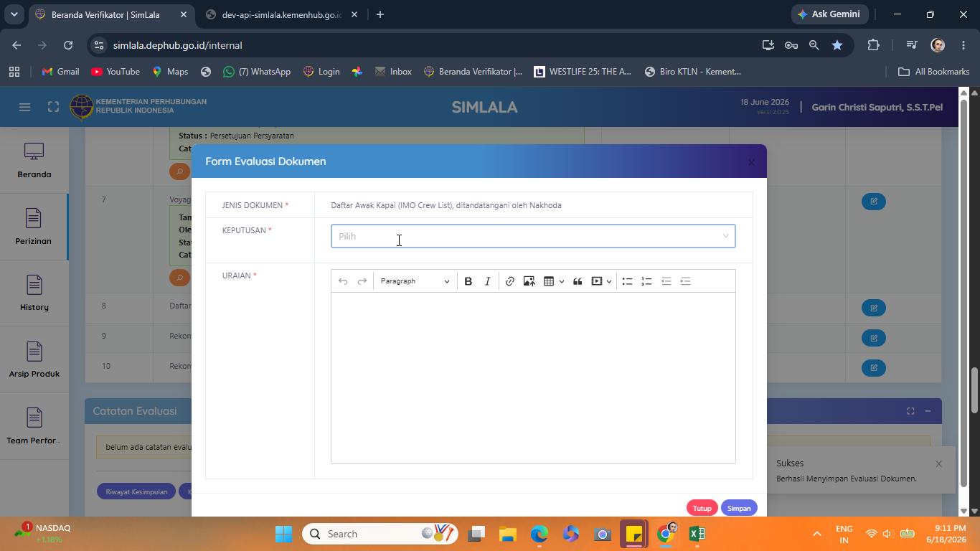Click the Tutup button
Image resolution: width=980 pixels, height=551 pixels.
pos(702,508)
